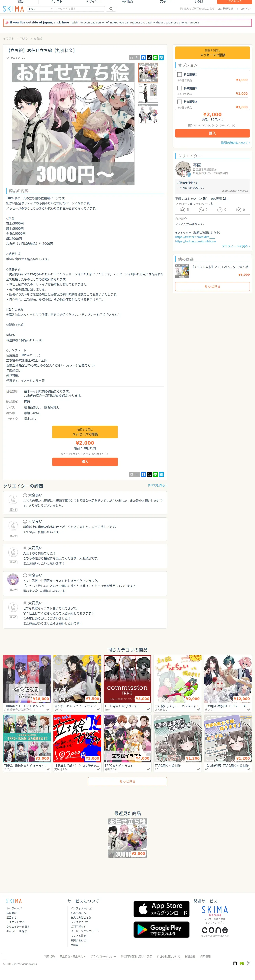Screen dimensions: 255x980
Task: Check the 料金調整③ option checkbox
Action: click(x=179, y=102)
